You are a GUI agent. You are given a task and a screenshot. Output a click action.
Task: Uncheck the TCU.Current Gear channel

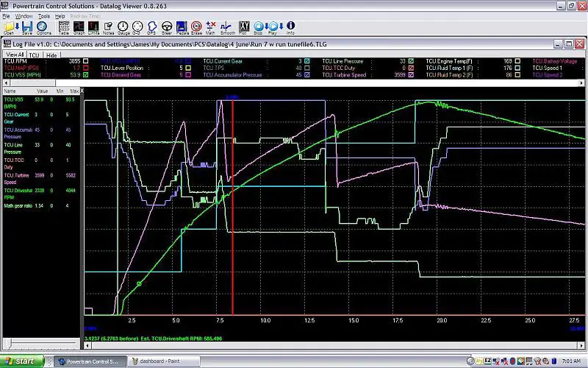(307, 61)
